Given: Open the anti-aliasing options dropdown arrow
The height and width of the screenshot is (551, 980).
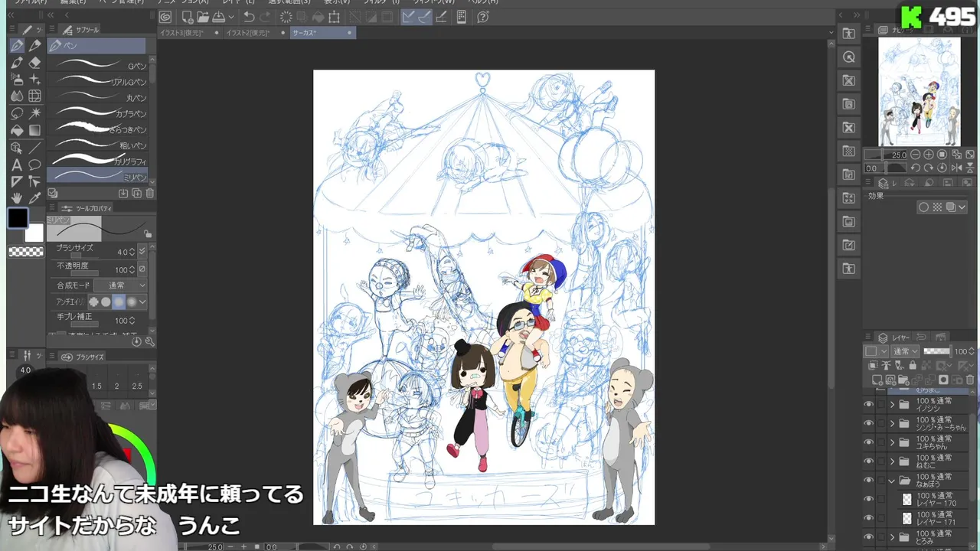Looking at the screenshot, I should [143, 302].
